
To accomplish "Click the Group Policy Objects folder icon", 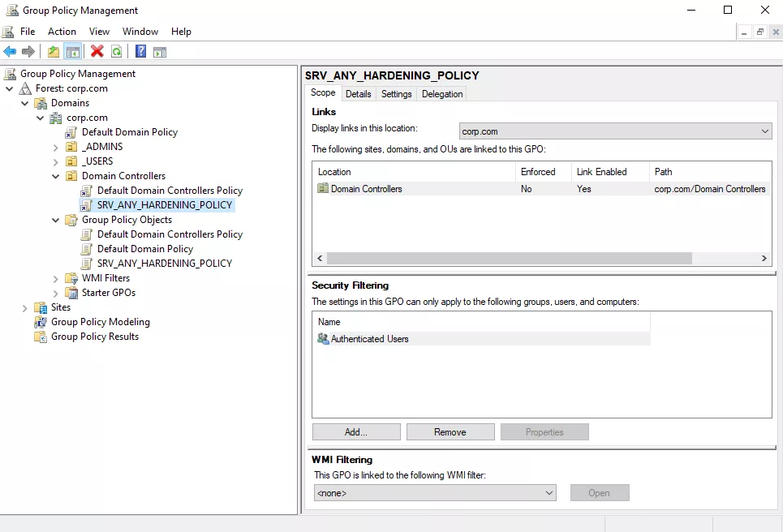I will point(71,220).
